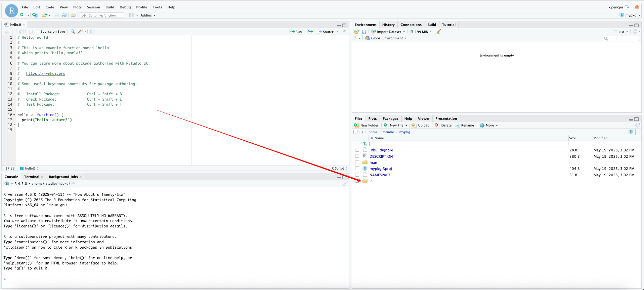Screen dimensions: 644x290
Task: Click the sign out icon next to opencpu
Action: coord(627,7)
